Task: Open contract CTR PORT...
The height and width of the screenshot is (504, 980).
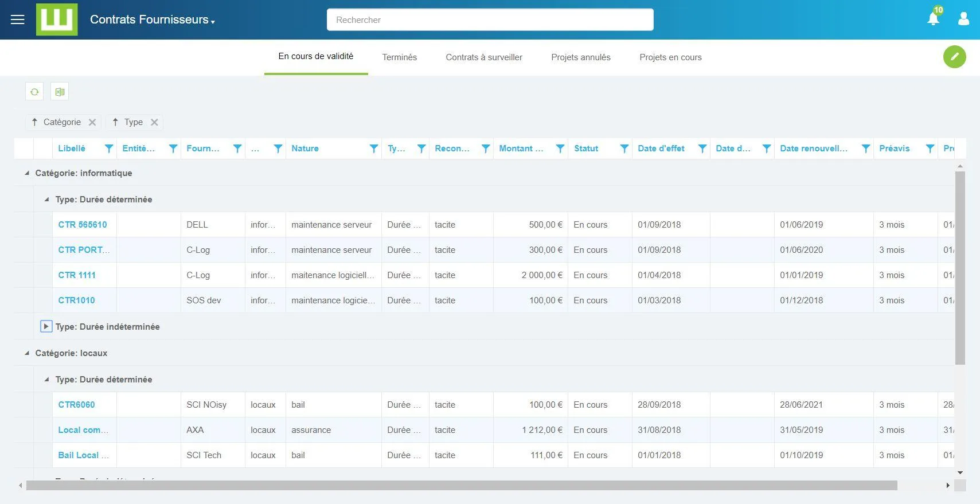Action: coord(84,250)
